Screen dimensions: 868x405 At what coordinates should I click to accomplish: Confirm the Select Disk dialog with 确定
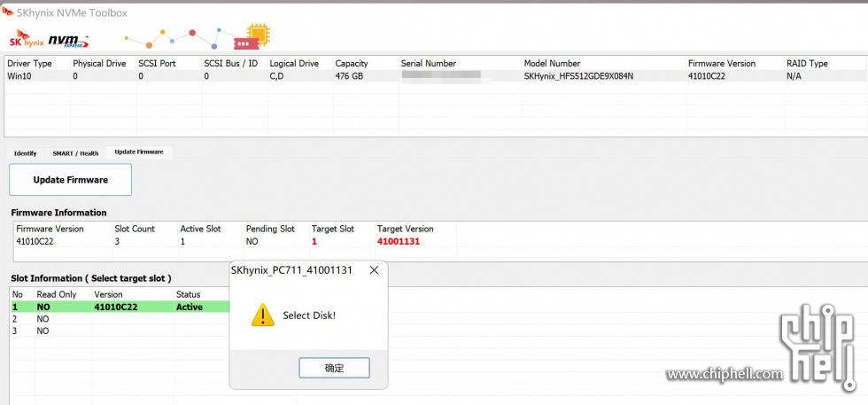(335, 368)
